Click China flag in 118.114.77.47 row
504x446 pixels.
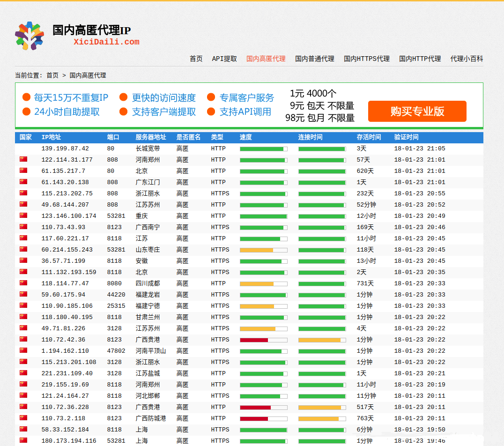[23, 283]
